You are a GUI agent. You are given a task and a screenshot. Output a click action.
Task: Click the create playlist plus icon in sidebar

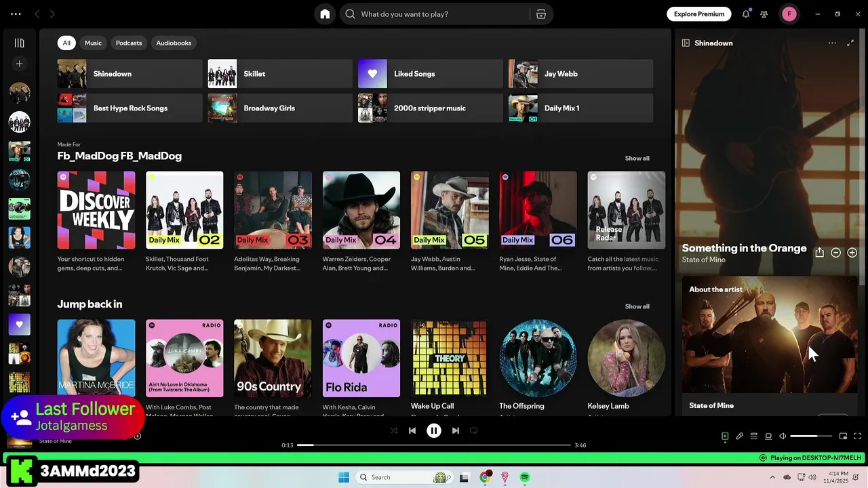click(19, 64)
